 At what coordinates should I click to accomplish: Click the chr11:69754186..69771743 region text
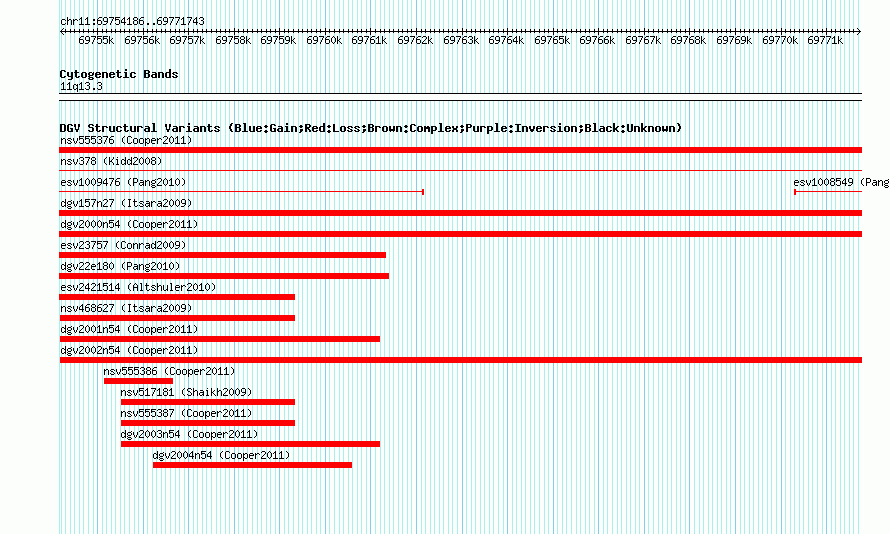tap(132, 21)
